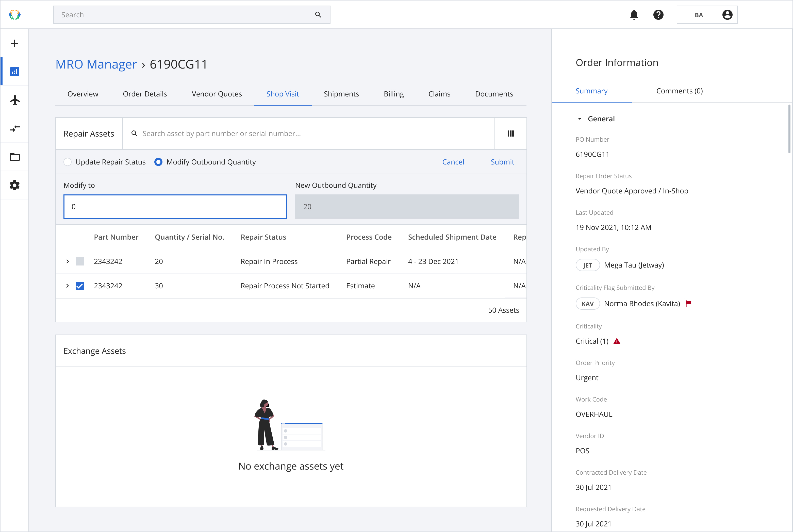Click the Norma Rhodes (Kavita) name
793x532 pixels.
click(x=642, y=304)
